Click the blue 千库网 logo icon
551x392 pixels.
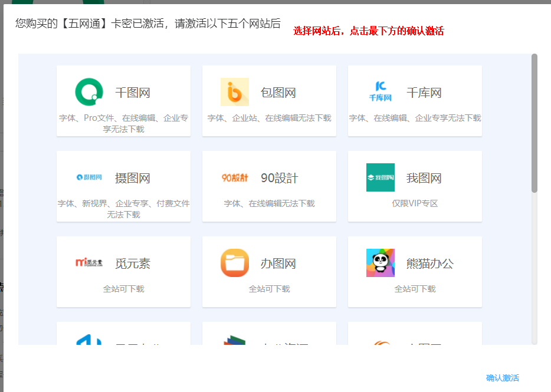click(381, 92)
